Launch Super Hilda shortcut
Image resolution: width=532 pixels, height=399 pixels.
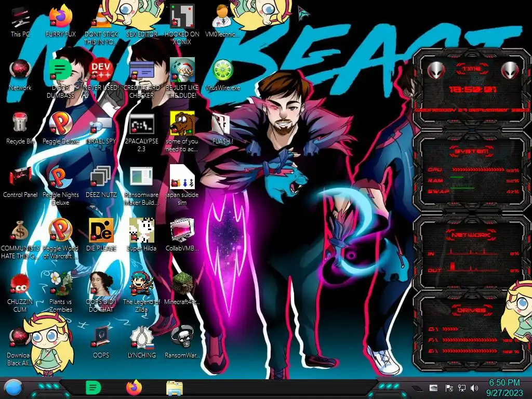point(141,234)
